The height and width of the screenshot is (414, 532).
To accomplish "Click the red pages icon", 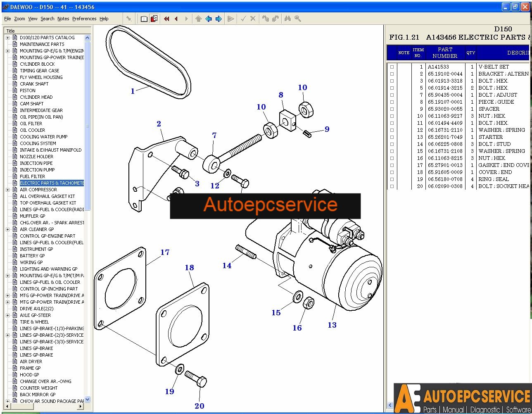I will (x=154, y=19).
